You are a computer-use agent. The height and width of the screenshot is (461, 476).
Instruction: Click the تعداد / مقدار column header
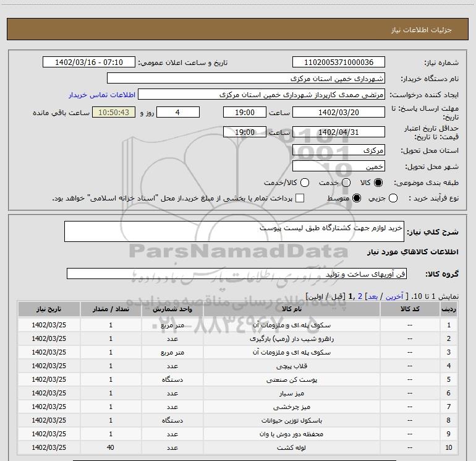tap(111, 309)
